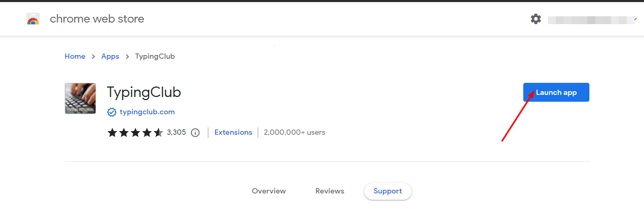Viewport: 644px width, 216px height.
Task: Open the typingclub.com publisher link
Action: point(147,112)
